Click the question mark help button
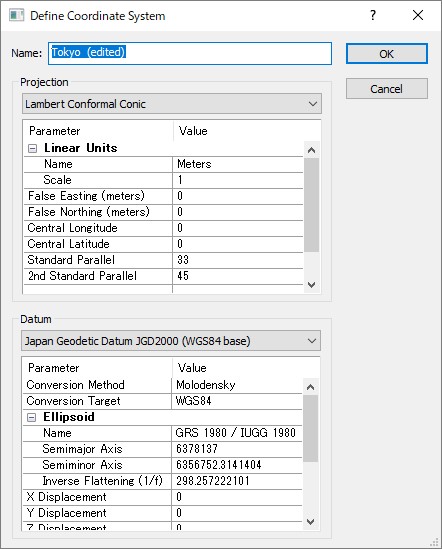This screenshot has width=442, height=549. click(373, 15)
